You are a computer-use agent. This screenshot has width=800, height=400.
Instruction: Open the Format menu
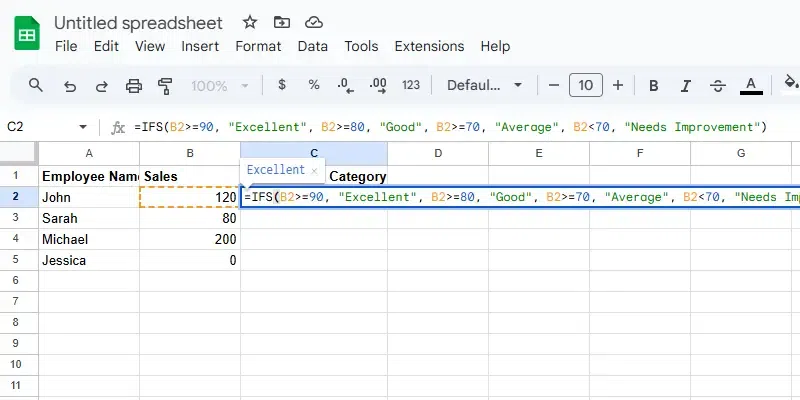258,46
